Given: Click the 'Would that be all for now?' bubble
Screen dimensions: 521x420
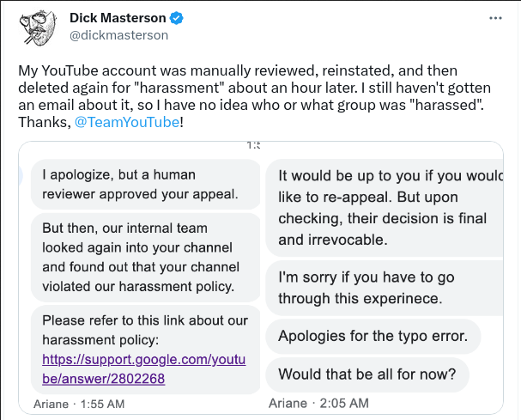Looking at the screenshot, I should (x=367, y=374).
